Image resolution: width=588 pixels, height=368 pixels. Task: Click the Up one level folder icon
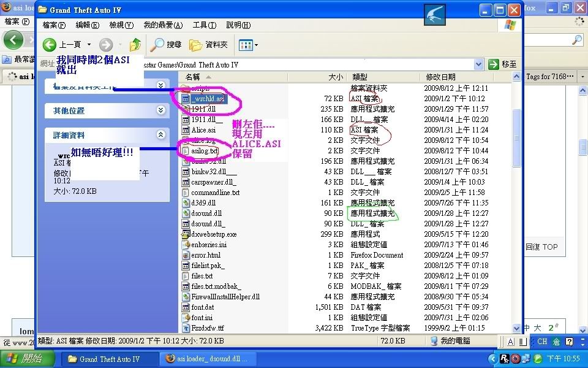point(135,45)
